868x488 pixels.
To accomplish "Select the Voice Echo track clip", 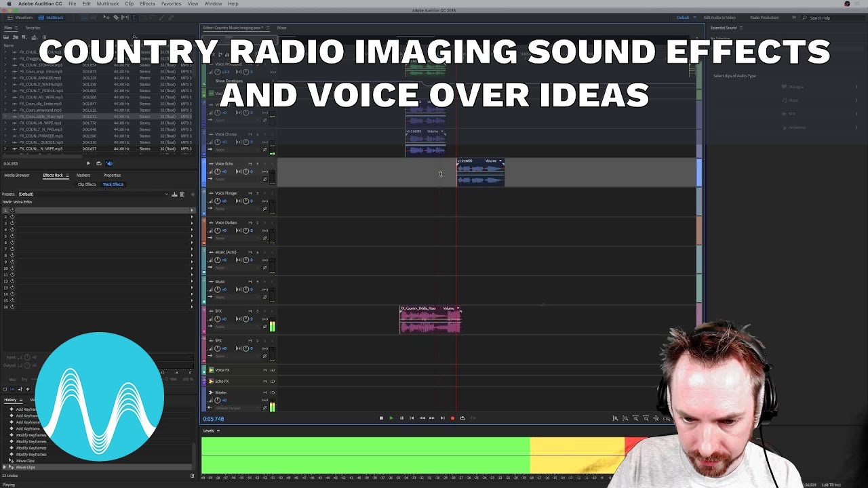I will (x=481, y=174).
